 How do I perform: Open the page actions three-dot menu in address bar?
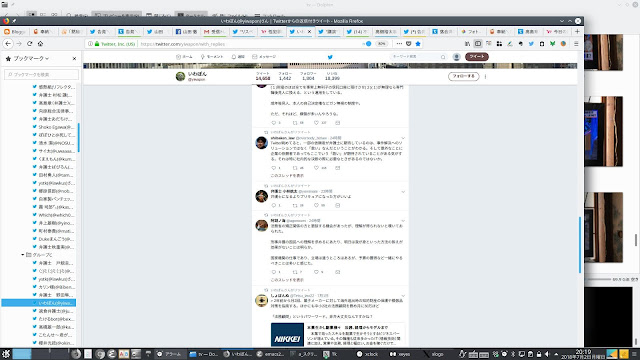399,44
